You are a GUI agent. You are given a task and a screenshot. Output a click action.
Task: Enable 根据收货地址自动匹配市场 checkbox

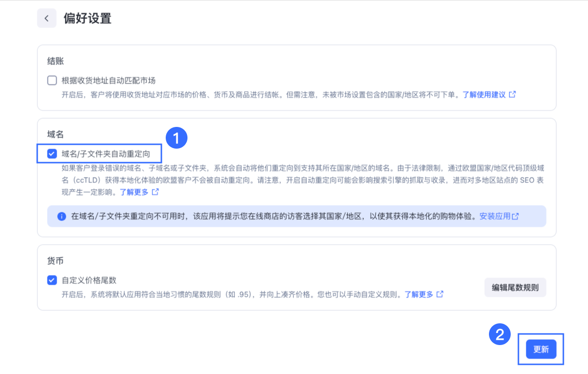(x=52, y=80)
